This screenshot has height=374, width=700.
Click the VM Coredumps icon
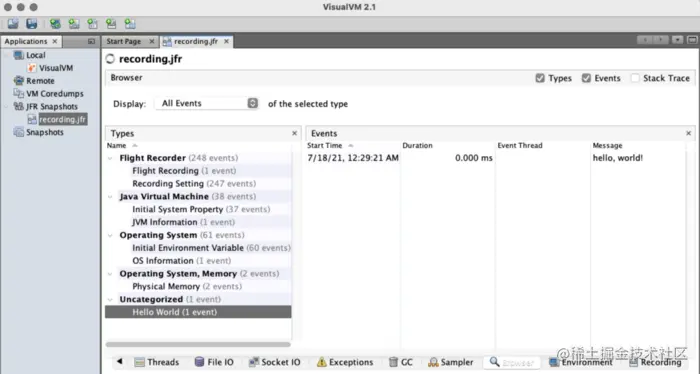click(18, 94)
